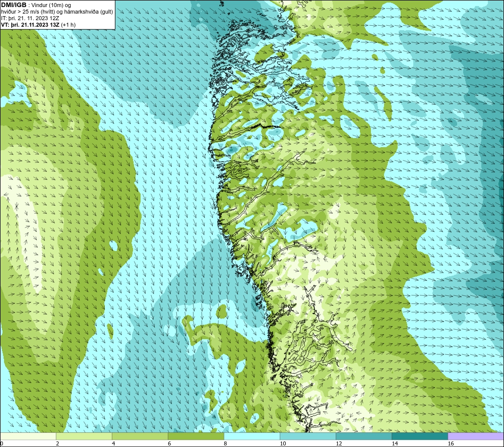The width and height of the screenshot is (504, 447).
Task: Click the legend label '14'
Action: coord(395,444)
